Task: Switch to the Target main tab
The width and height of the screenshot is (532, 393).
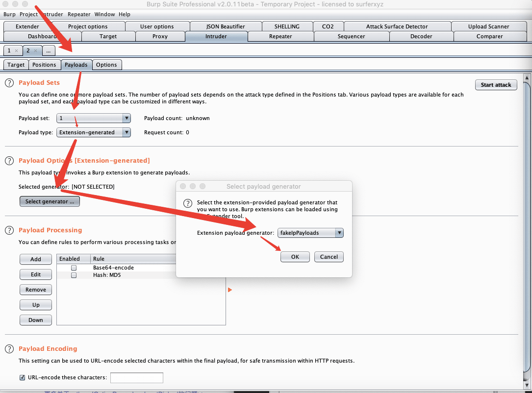Action: tap(108, 36)
